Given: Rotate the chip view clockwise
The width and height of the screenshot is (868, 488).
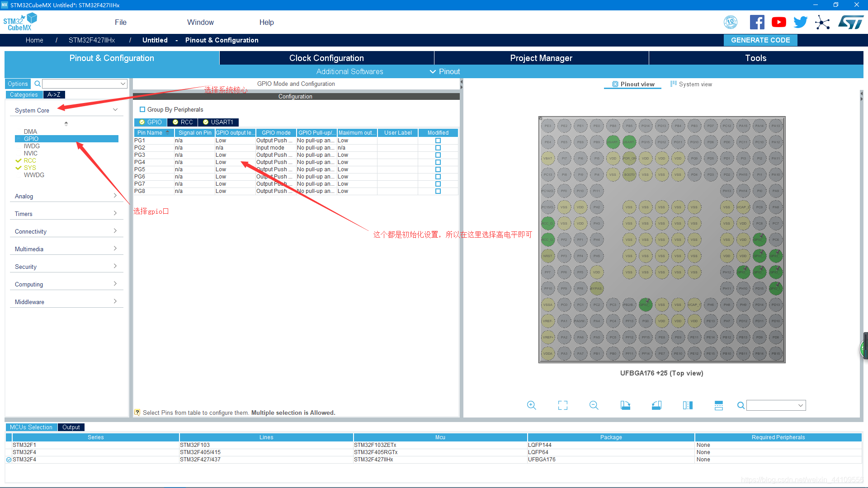Looking at the screenshot, I should point(625,405).
